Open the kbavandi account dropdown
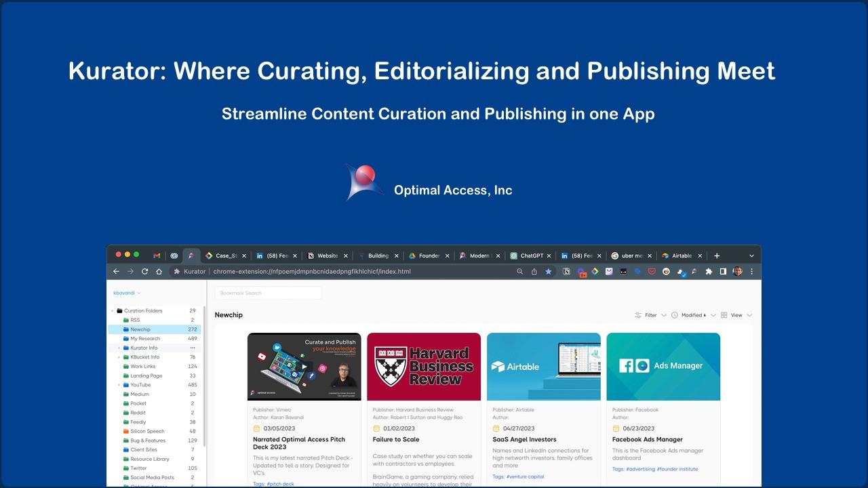This screenshot has height=488, width=868. pyautogui.click(x=127, y=293)
